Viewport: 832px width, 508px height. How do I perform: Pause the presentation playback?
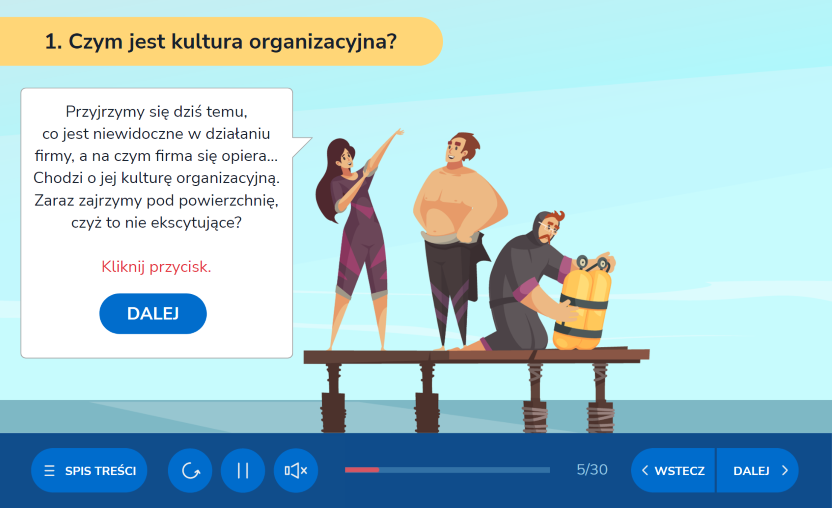(x=243, y=470)
